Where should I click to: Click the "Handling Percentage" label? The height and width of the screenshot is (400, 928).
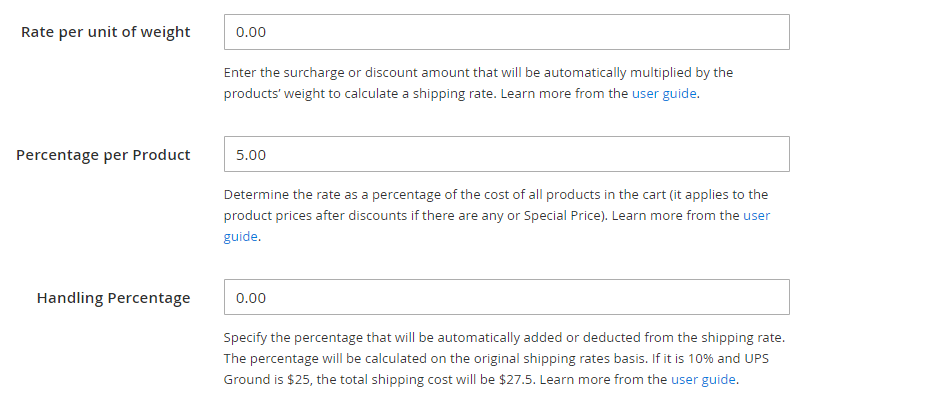point(113,298)
